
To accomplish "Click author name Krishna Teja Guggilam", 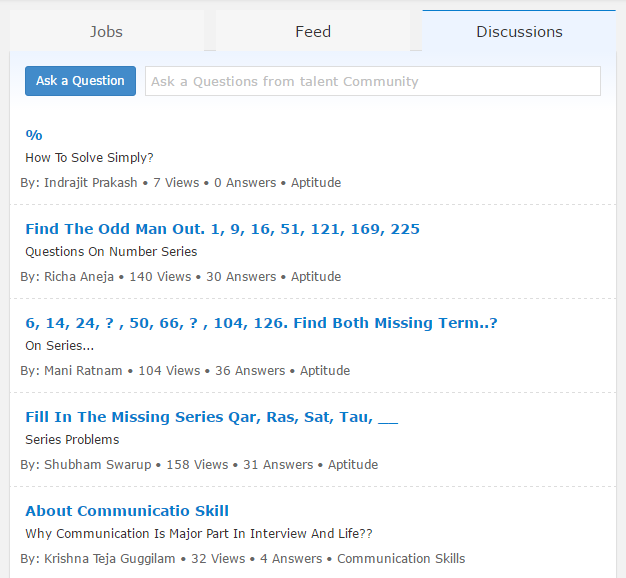I will [x=110, y=559].
